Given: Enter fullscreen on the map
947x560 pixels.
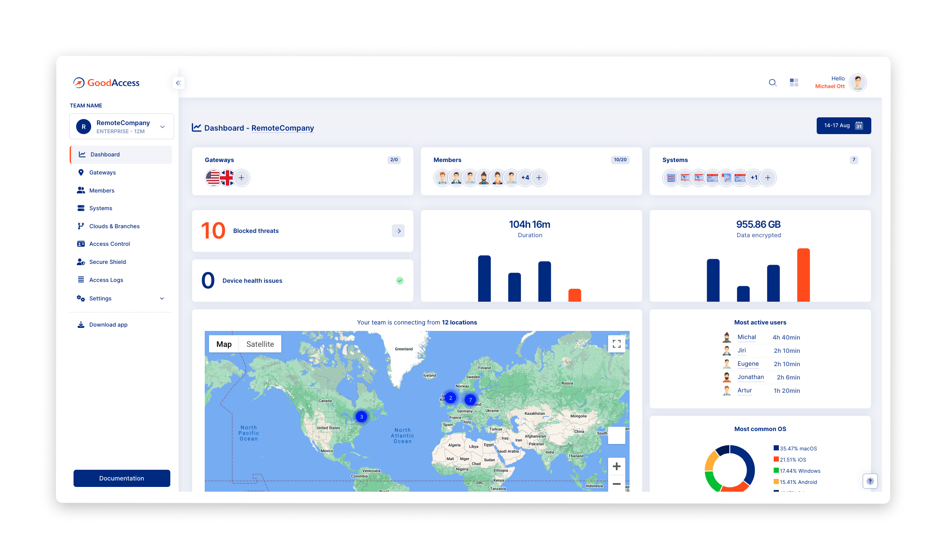Looking at the screenshot, I should click(616, 344).
